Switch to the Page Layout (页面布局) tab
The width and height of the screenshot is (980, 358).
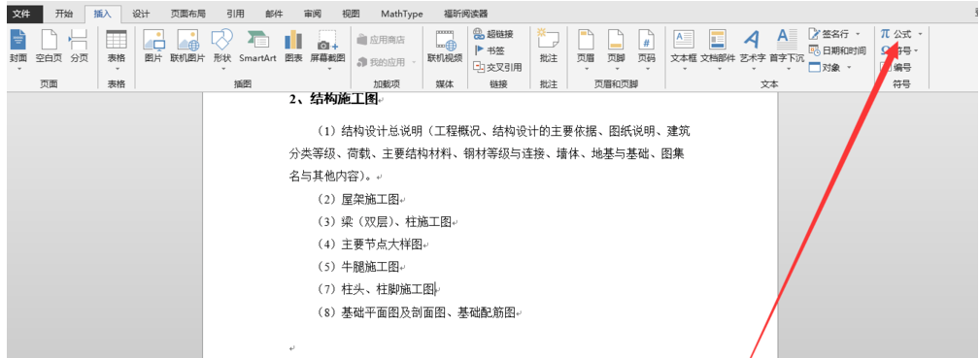[x=188, y=14]
